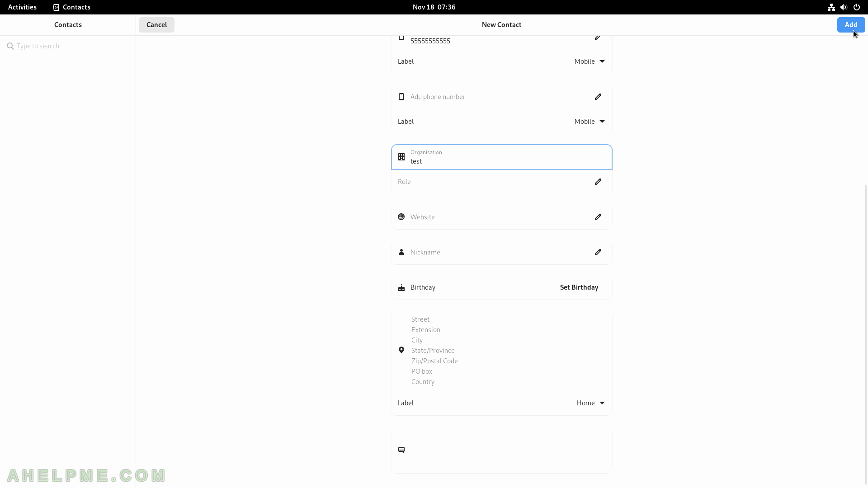
Task: Click the phone number 55555555555
Action: [x=430, y=41]
